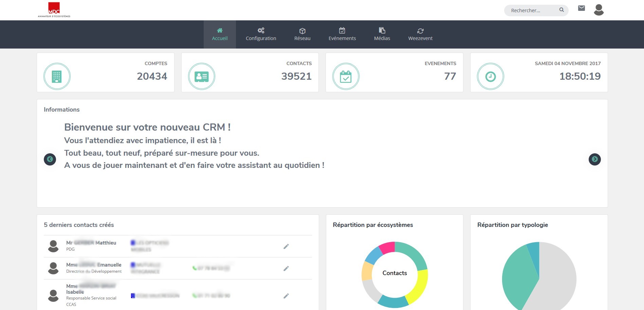The image size is (644, 310).
Task: Open the user profile avatar
Action: pos(599,10)
